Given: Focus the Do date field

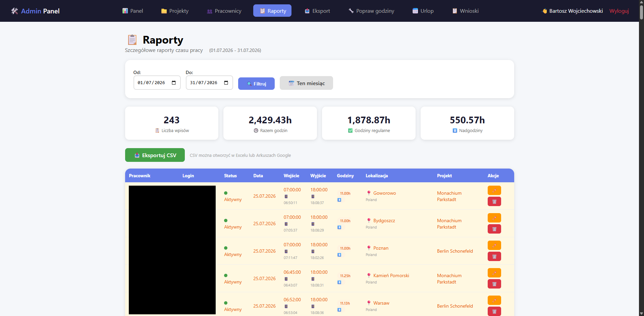Looking at the screenshot, I should click(209, 83).
